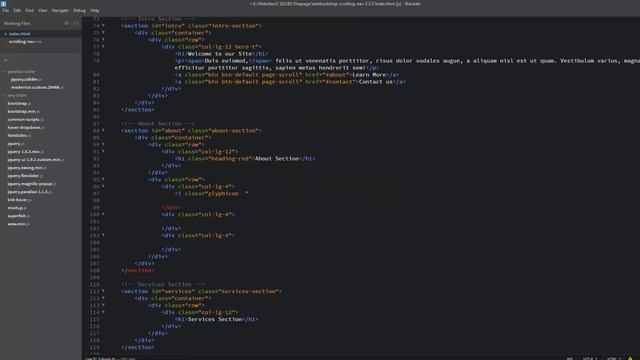
Task: Click the heading-red class attribute
Action: (220, 158)
